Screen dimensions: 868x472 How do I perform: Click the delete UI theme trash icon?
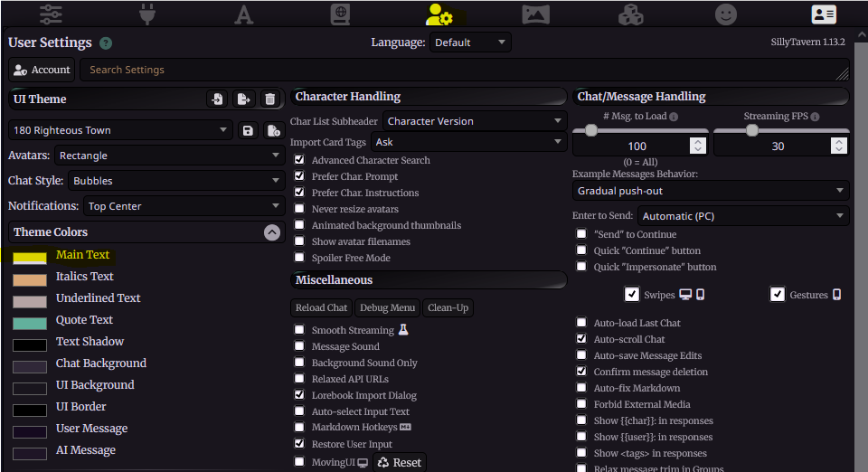tap(270, 99)
